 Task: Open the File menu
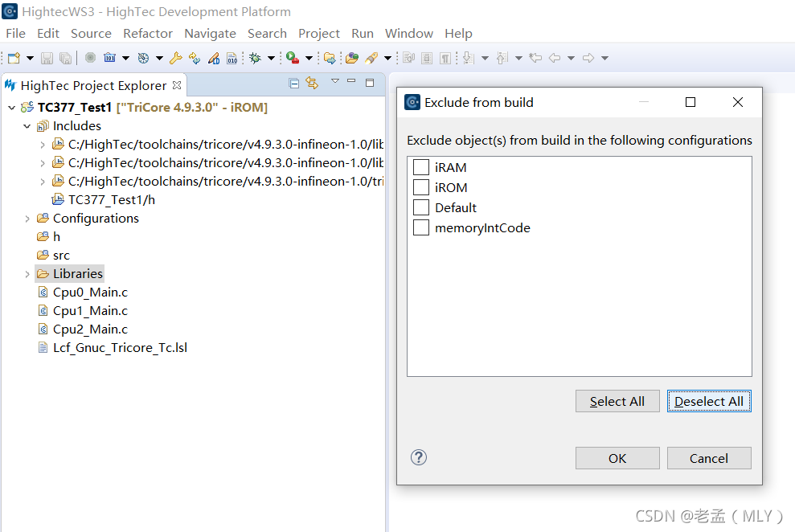(16, 34)
